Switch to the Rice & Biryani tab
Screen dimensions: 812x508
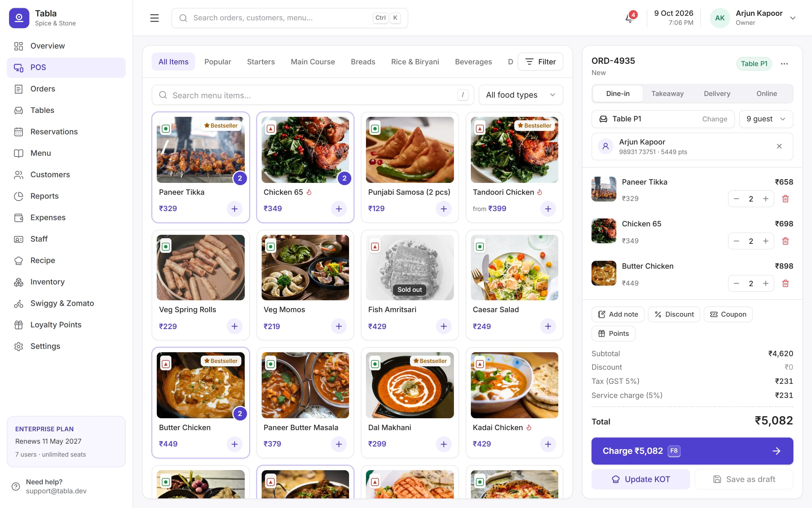pos(415,62)
